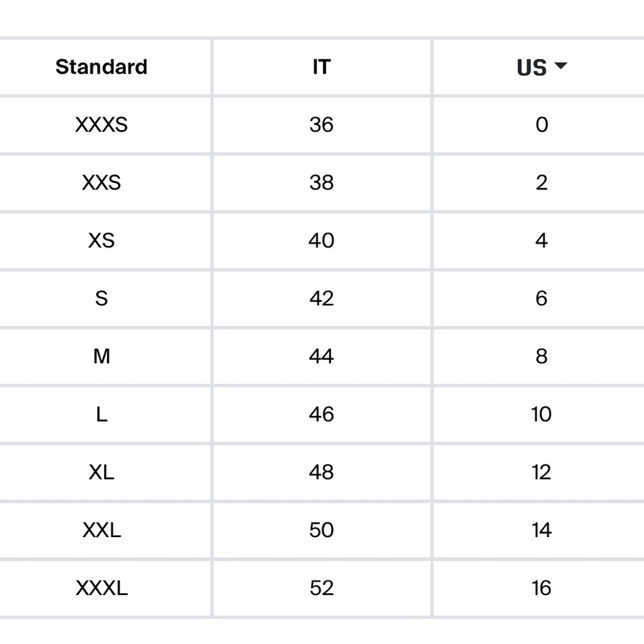644x644 pixels.
Task: Select the XL standard size cell
Action: (x=102, y=472)
